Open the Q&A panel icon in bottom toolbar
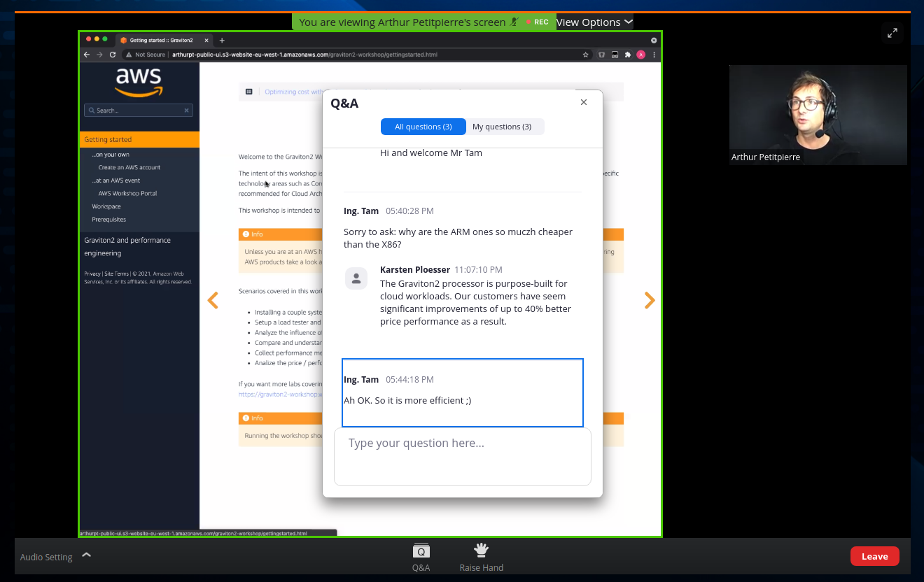 click(421, 551)
